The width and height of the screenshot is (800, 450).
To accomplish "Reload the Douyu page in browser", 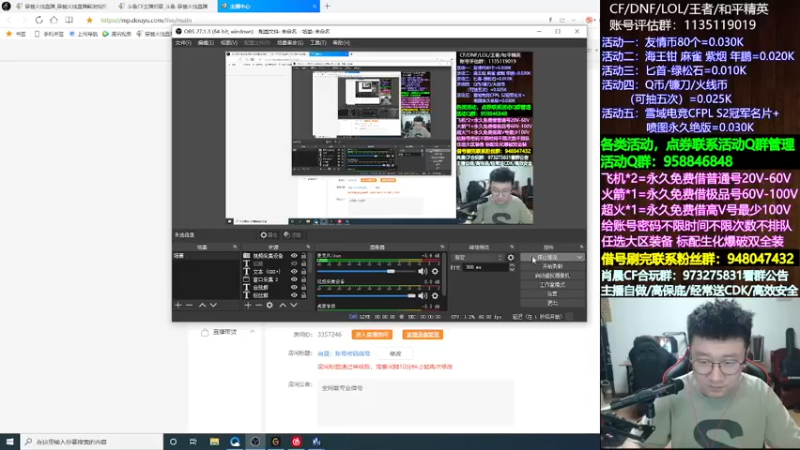I will pos(39,20).
